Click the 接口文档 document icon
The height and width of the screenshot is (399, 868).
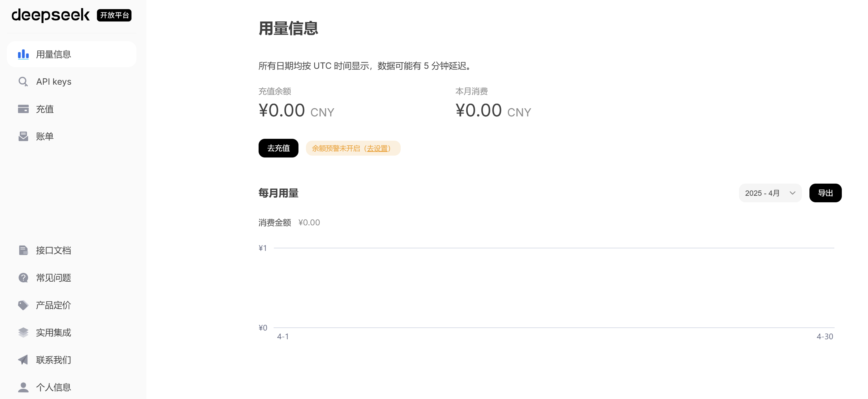23,250
